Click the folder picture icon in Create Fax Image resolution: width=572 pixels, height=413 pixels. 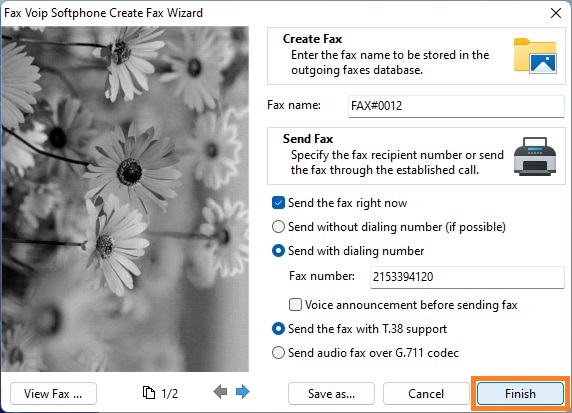coord(535,55)
